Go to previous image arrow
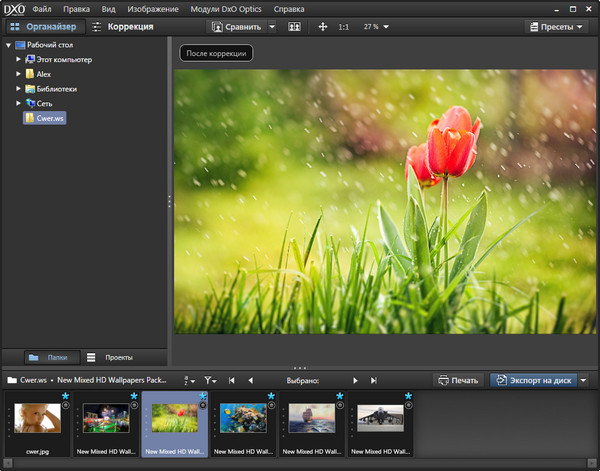Screen dimensions: 600x471 250,381
